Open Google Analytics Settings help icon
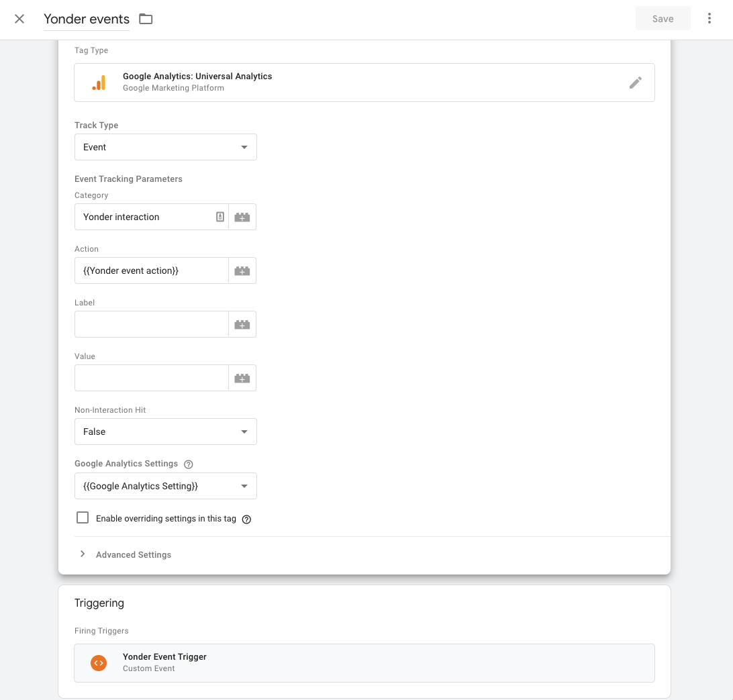The width and height of the screenshot is (733, 700). (189, 464)
